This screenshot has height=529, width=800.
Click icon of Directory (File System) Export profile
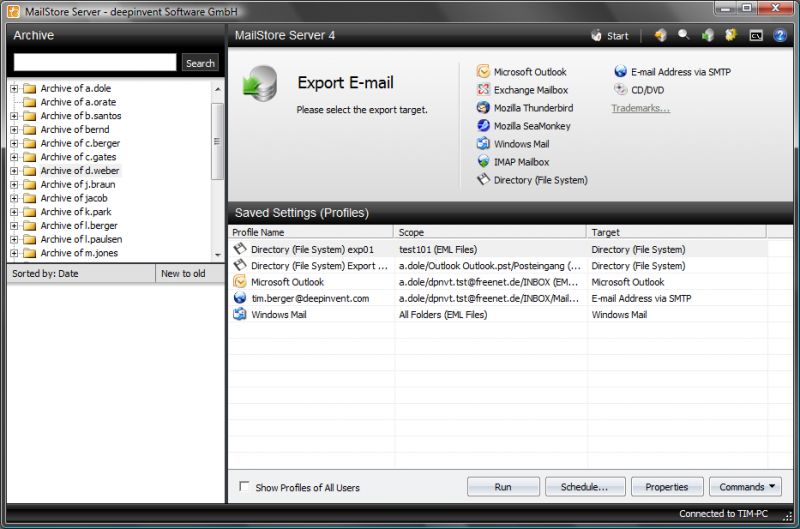pyautogui.click(x=239, y=265)
